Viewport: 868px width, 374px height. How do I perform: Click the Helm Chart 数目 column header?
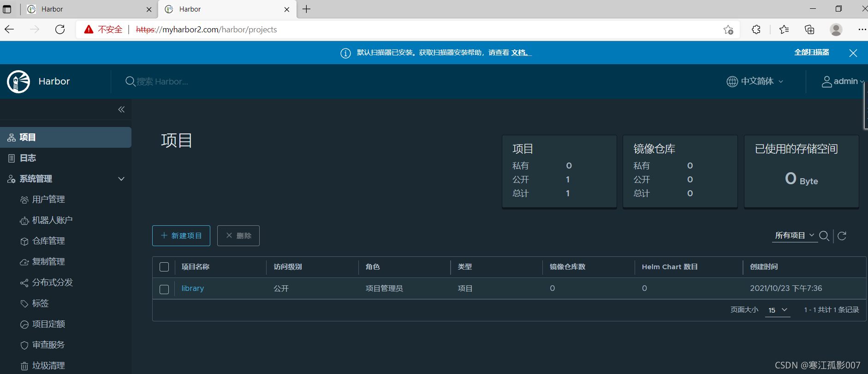point(670,267)
